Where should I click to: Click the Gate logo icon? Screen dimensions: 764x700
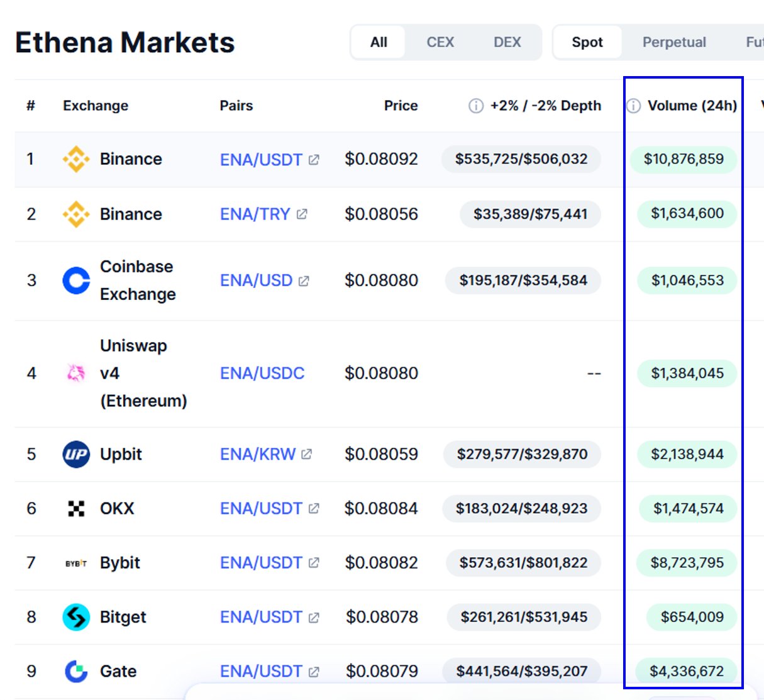(76, 671)
